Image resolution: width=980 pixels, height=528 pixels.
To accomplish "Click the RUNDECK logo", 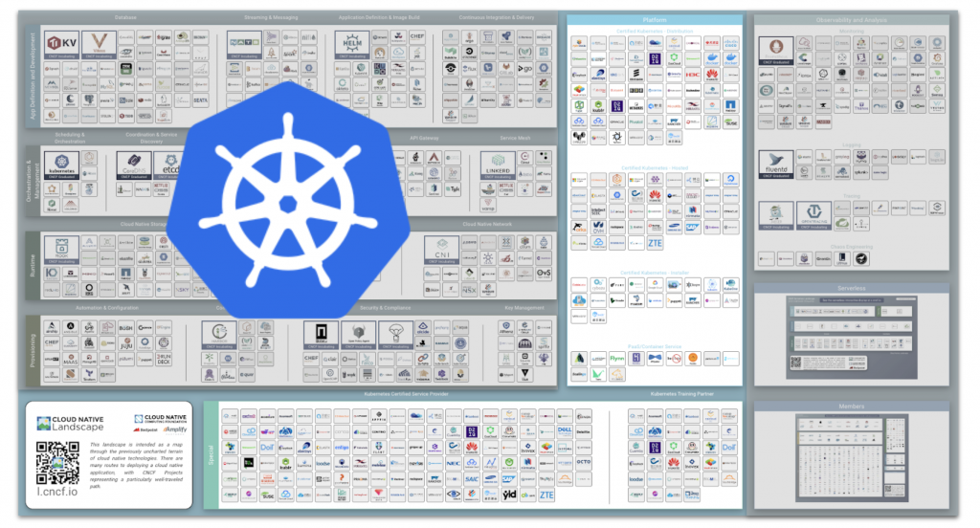I will pyautogui.click(x=164, y=359).
